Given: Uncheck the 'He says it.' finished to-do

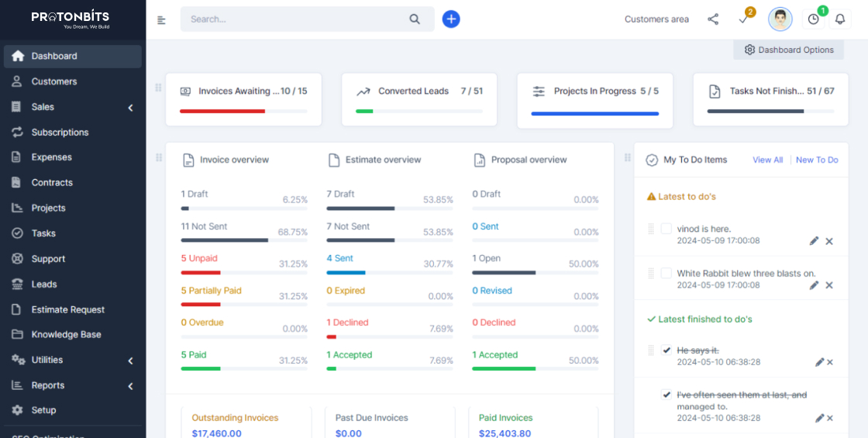Looking at the screenshot, I should pos(666,350).
